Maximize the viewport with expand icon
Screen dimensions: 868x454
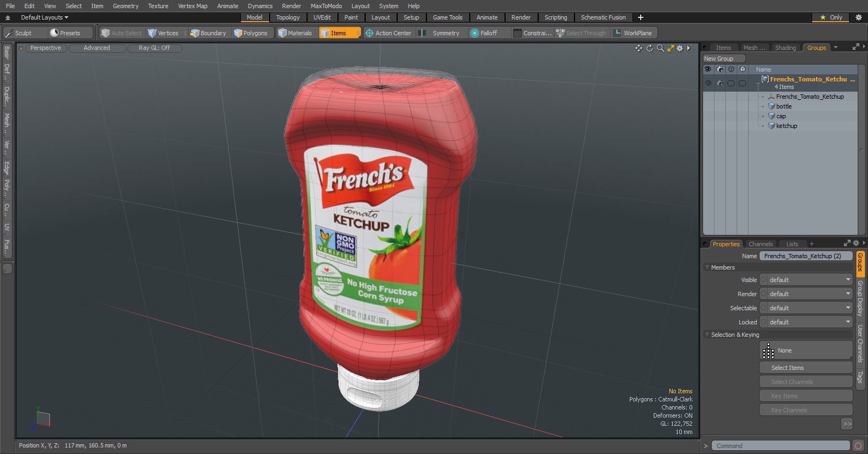coord(671,48)
